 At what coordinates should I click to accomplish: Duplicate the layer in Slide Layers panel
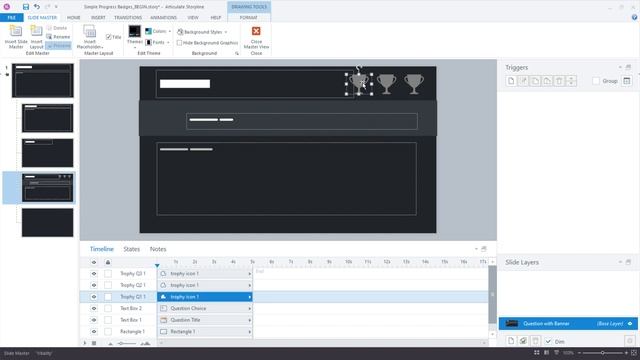point(523,340)
